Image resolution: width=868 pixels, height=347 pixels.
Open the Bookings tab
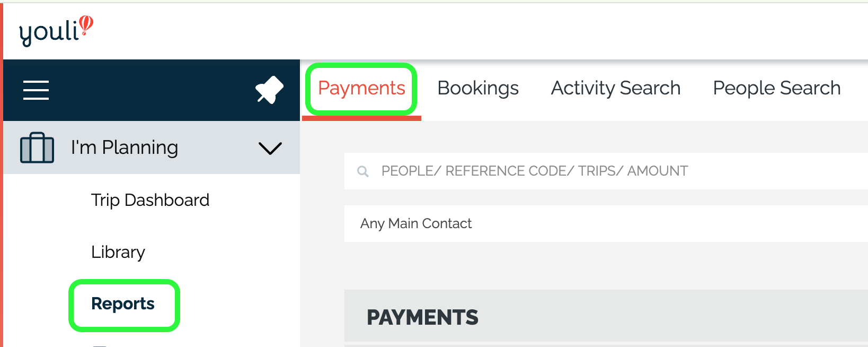click(x=478, y=88)
